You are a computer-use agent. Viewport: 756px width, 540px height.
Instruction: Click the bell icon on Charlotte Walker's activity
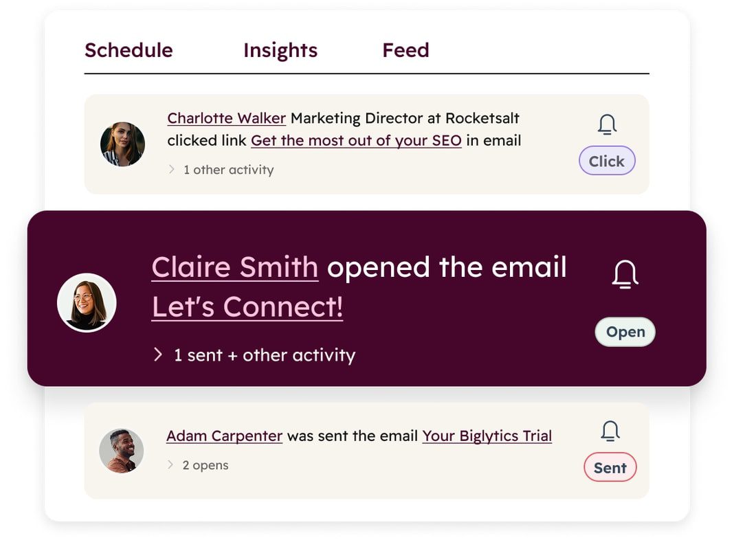(607, 124)
